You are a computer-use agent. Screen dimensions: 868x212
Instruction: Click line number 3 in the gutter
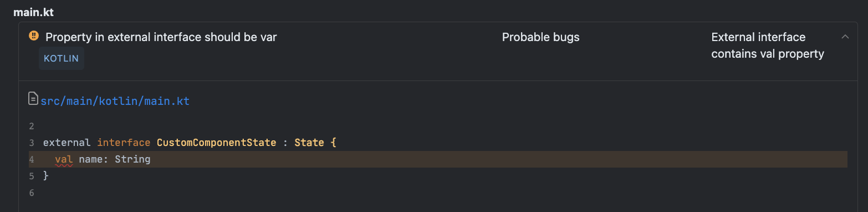tap(32, 143)
